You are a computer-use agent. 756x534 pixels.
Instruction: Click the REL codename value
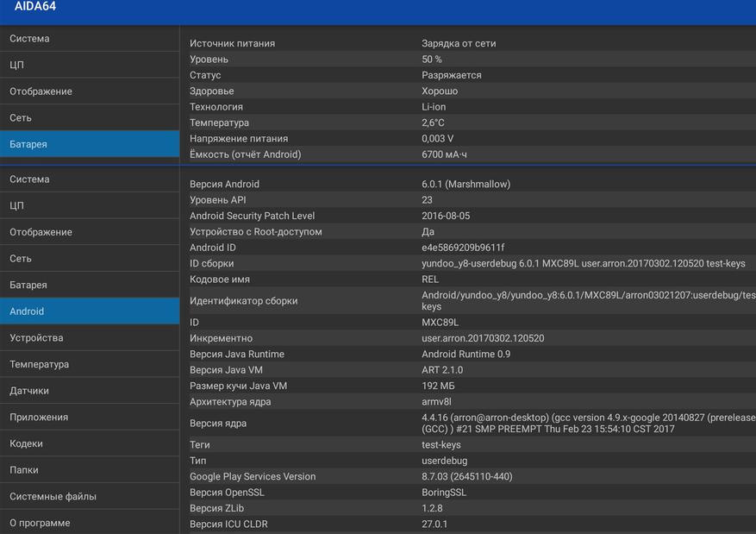click(x=430, y=280)
